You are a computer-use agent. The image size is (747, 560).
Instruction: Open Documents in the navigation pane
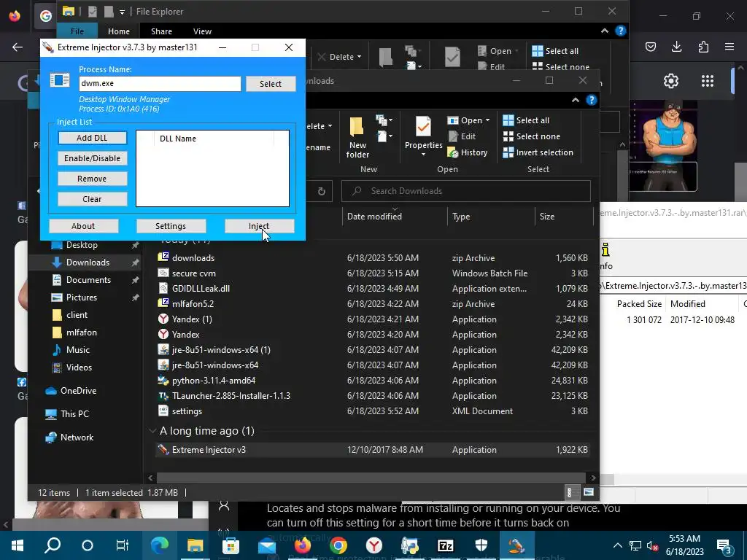tap(88, 280)
